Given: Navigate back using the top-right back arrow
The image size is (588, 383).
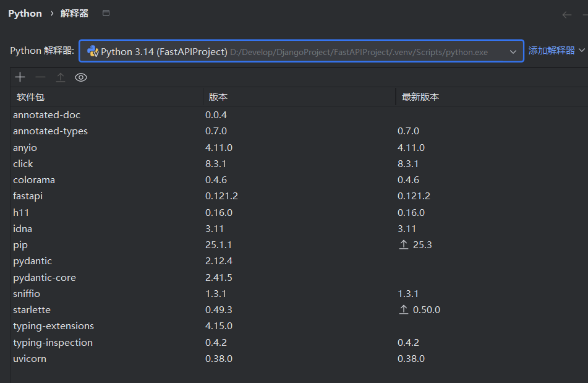Looking at the screenshot, I should pos(568,14).
